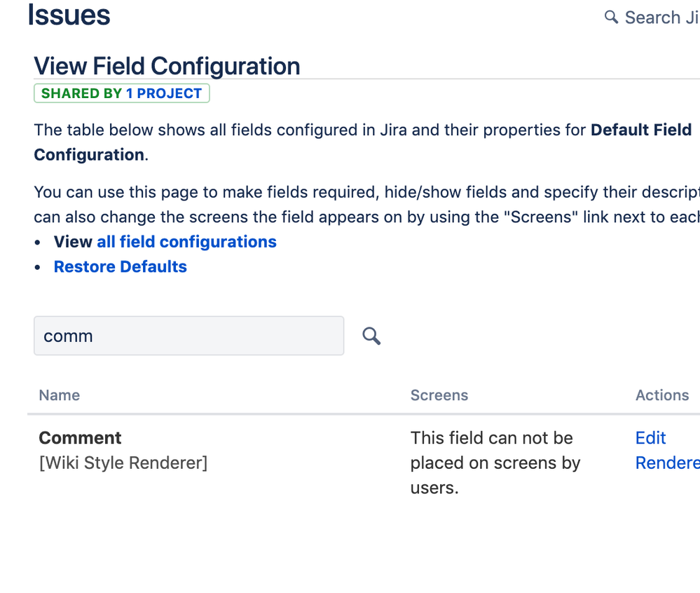Image resolution: width=700 pixels, height=593 pixels.
Task: Click the View Field Configuration heading
Action: coord(167,65)
